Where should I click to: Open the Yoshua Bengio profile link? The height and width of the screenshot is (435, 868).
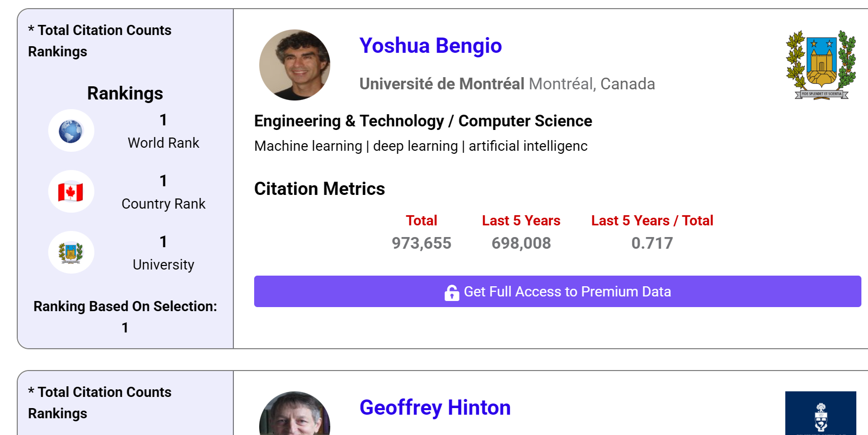click(430, 46)
